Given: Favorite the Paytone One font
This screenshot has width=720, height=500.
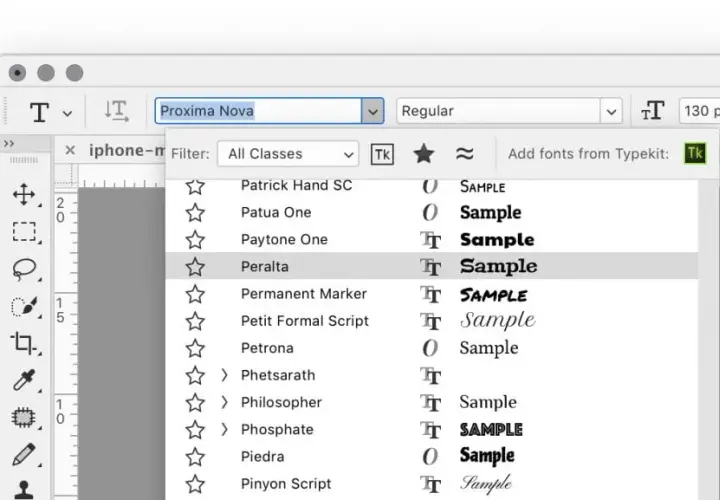Looking at the screenshot, I should point(195,240).
